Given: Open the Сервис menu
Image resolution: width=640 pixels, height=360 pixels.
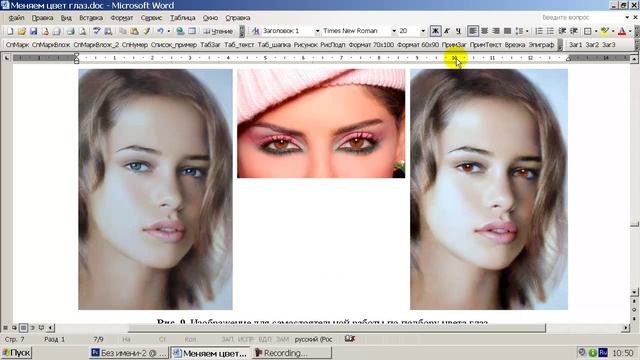Looking at the screenshot, I should [151, 18].
